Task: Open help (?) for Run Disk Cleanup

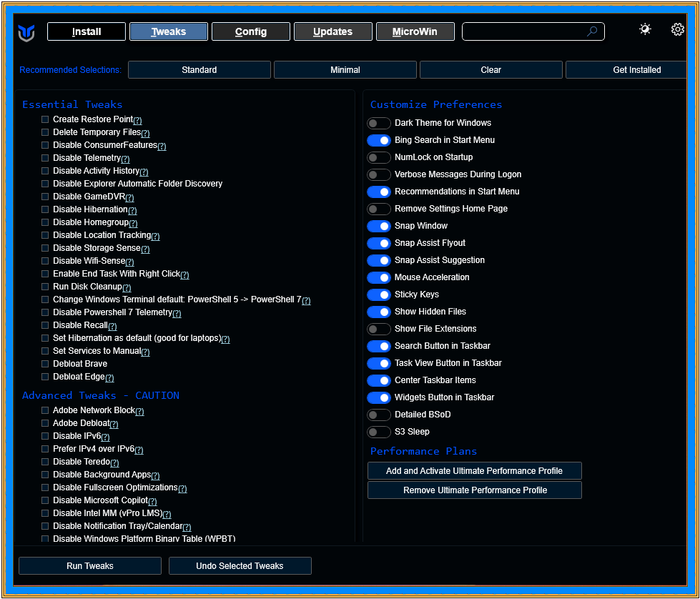Action: click(127, 288)
